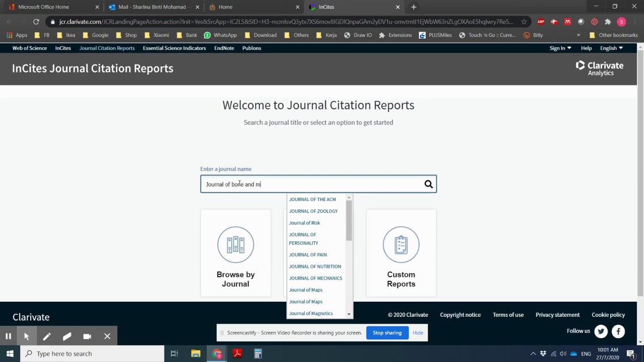Open the WhatsApp bookmark
The height and width of the screenshot is (362, 644).
(x=220, y=35)
